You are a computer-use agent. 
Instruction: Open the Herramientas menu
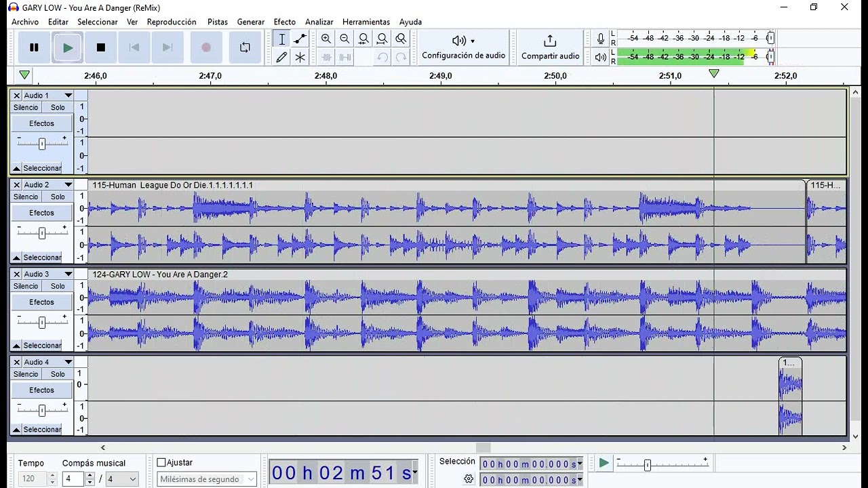366,22
